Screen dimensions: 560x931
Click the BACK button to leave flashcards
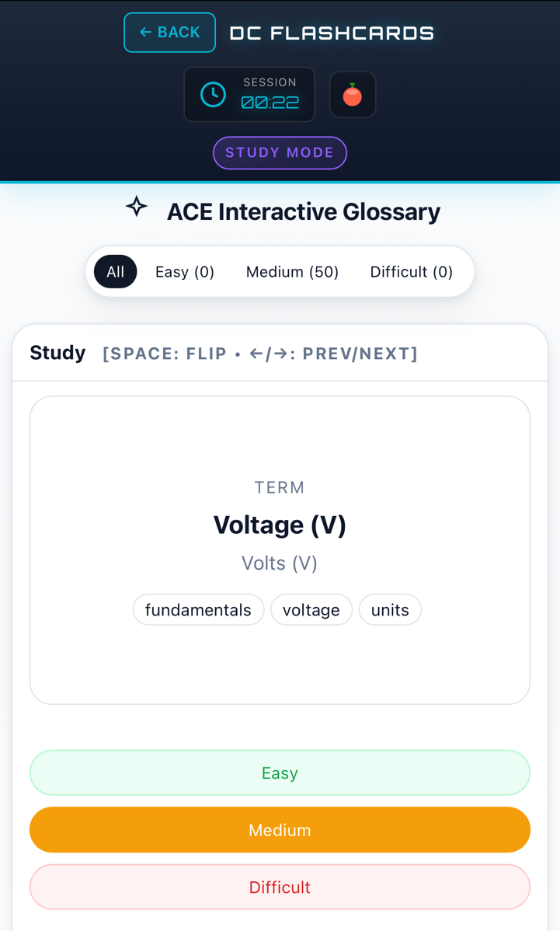pyautogui.click(x=169, y=32)
